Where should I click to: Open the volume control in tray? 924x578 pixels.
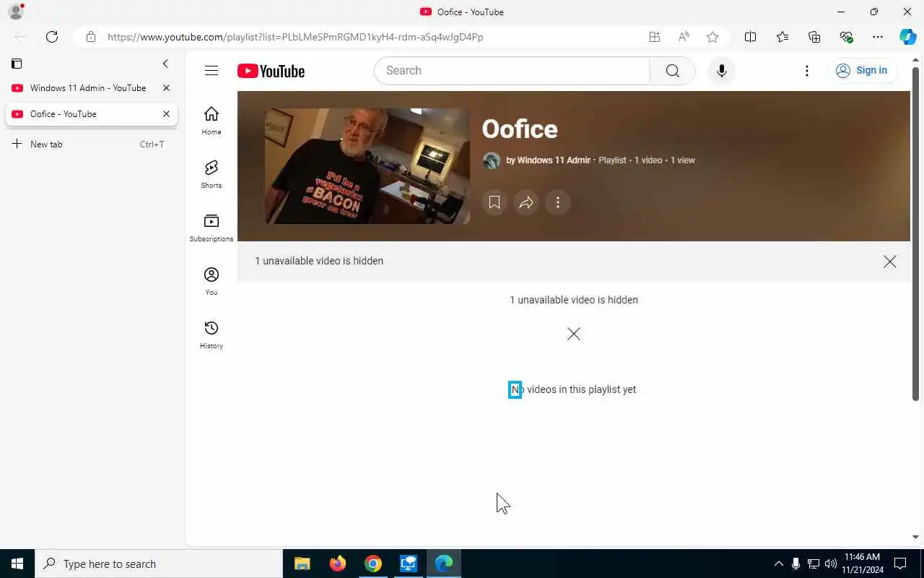830,564
